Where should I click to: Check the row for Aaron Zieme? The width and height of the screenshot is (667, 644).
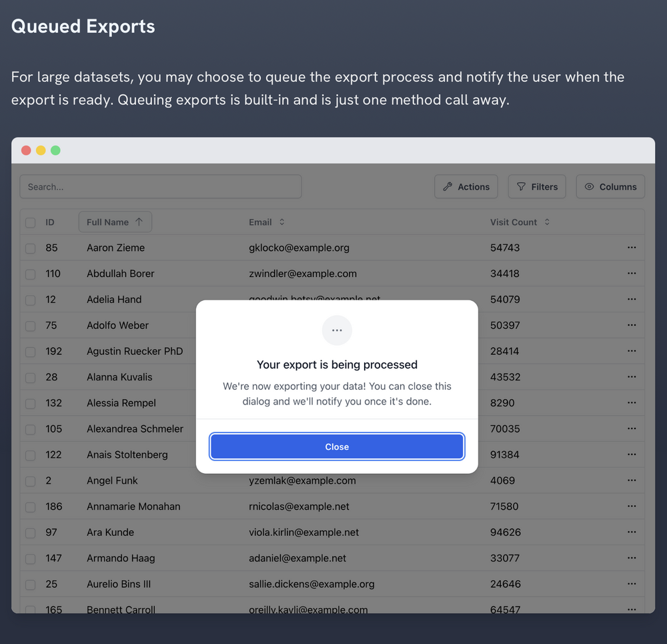point(30,248)
